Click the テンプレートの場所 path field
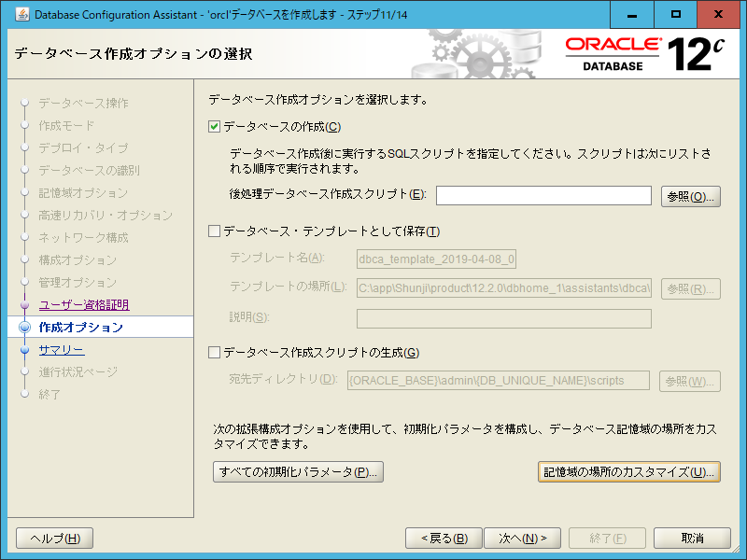 504,288
